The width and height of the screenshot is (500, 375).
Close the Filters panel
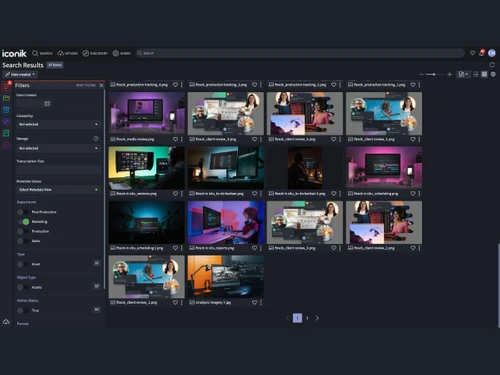[x=101, y=85]
